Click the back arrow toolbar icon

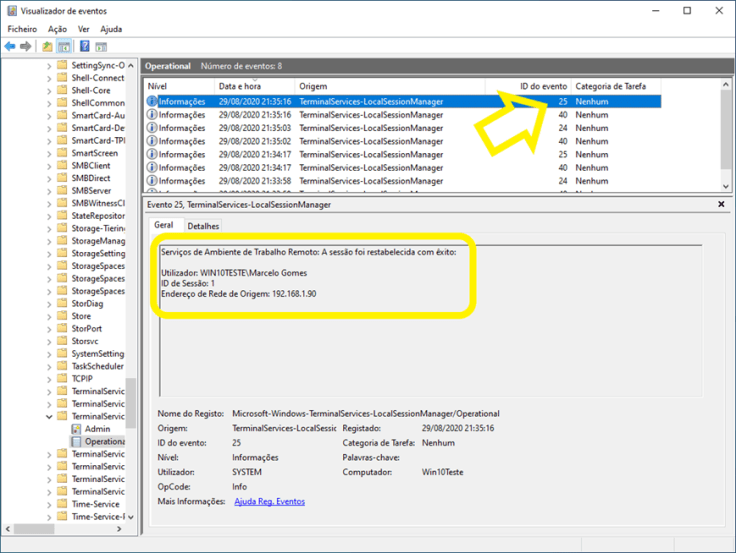pos(10,47)
